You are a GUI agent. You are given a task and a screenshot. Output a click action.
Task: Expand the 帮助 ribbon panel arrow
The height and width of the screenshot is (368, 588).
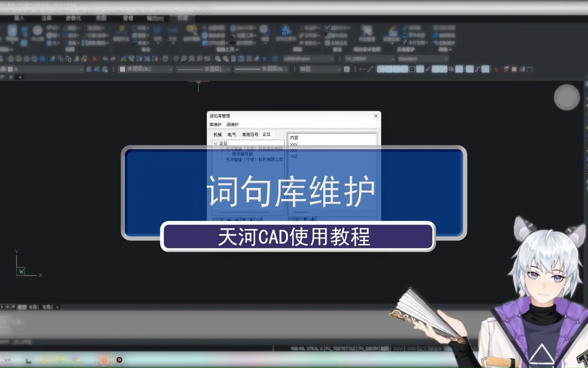451,50
